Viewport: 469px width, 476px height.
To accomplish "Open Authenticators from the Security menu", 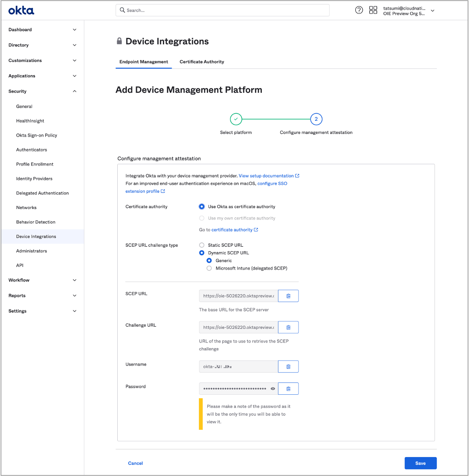I will tap(32, 149).
